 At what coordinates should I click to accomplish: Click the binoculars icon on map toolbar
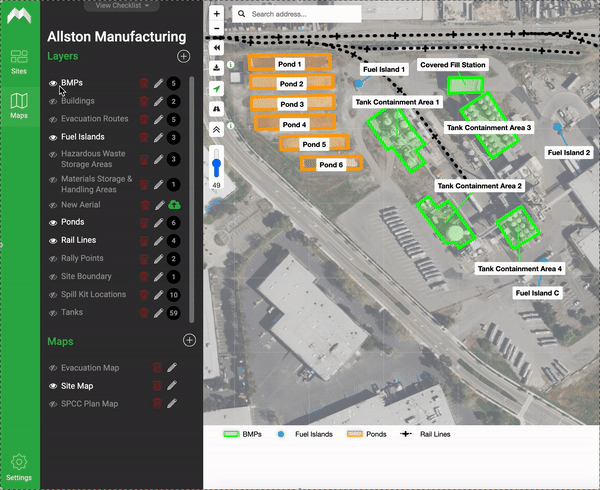(x=217, y=109)
